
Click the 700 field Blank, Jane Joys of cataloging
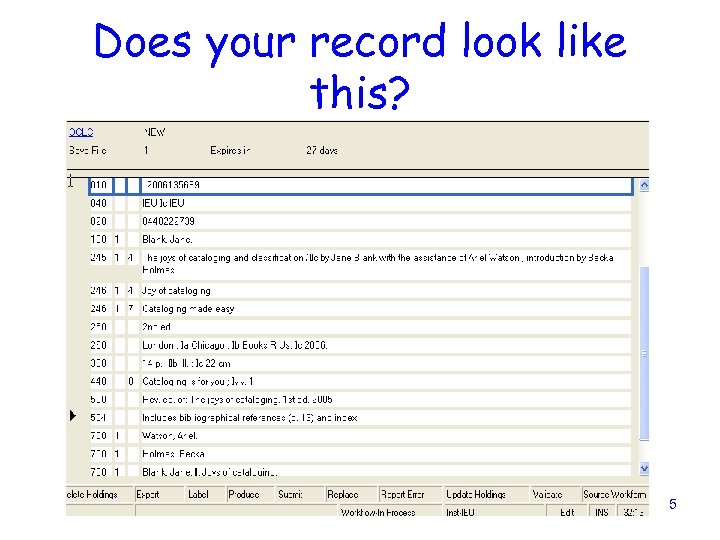386,472
